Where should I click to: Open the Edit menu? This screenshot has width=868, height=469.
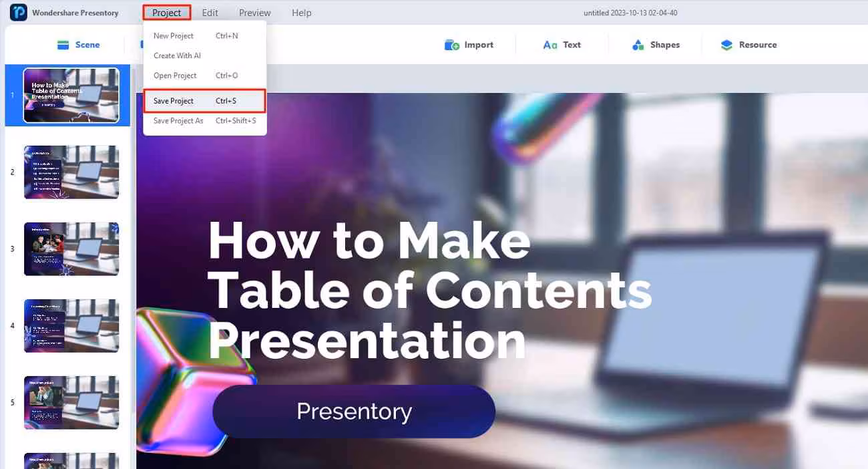(210, 13)
